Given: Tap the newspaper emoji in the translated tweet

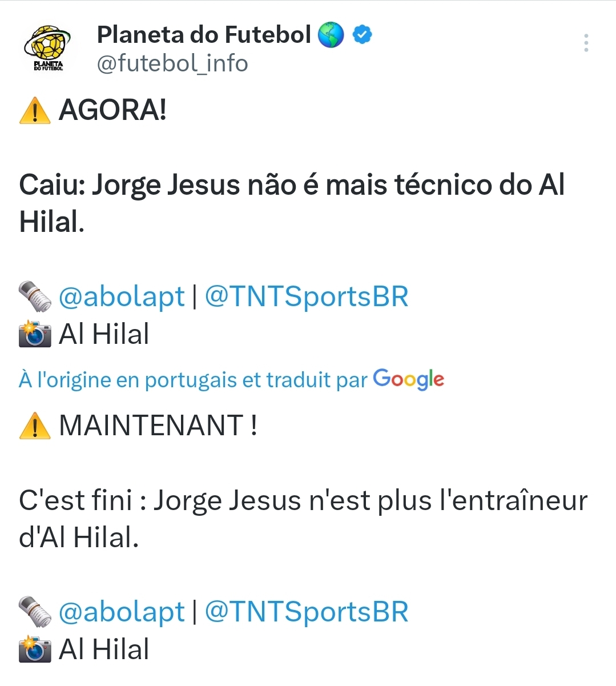Looking at the screenshot, I should 35,612.
